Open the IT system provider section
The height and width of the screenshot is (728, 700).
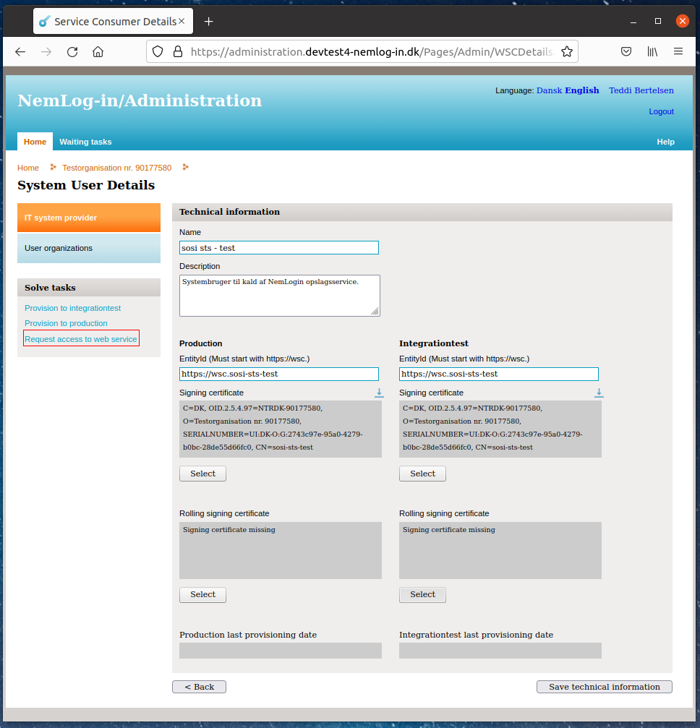click(x=88, y=218)
